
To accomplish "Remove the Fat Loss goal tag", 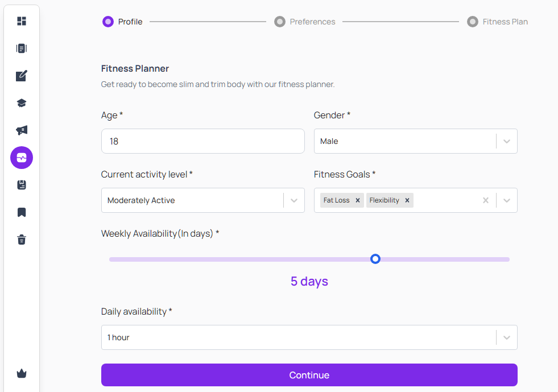I will click(x=358, y=200).
